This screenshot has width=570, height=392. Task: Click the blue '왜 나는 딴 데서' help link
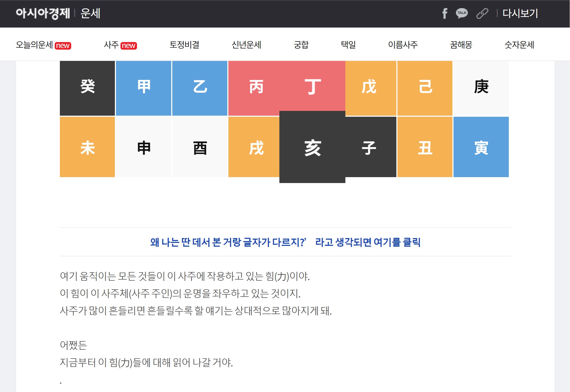coord(285,242)
